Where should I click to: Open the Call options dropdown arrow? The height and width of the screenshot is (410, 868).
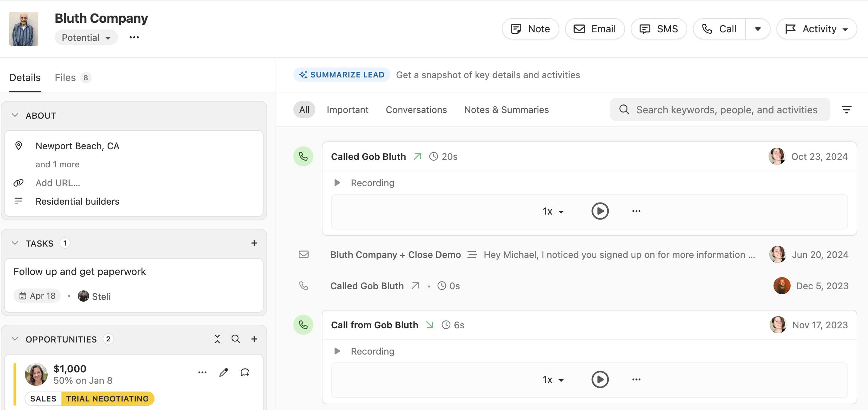(758, 29)
